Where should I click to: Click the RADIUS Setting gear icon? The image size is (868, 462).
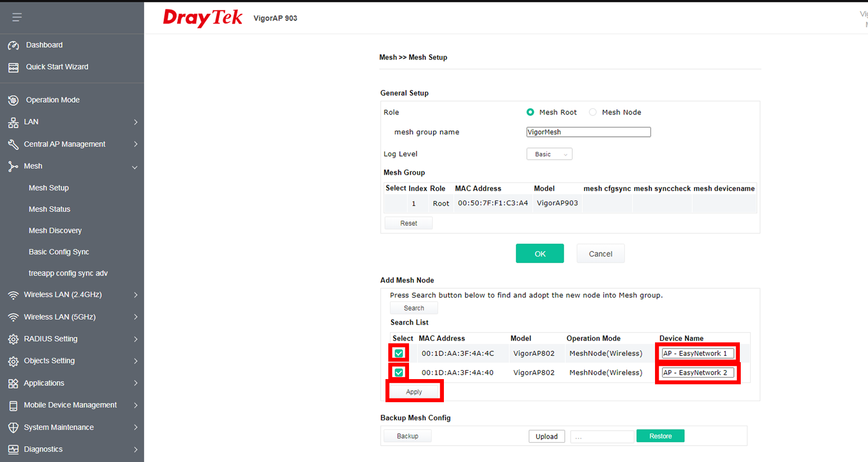(13, 339)
